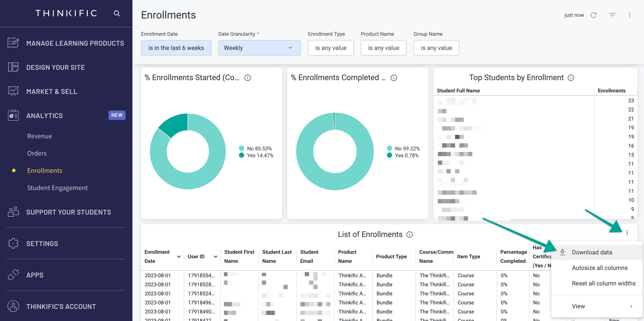
Task: Click the Analytics clipboard icon in sidebar
Action: 13,115
